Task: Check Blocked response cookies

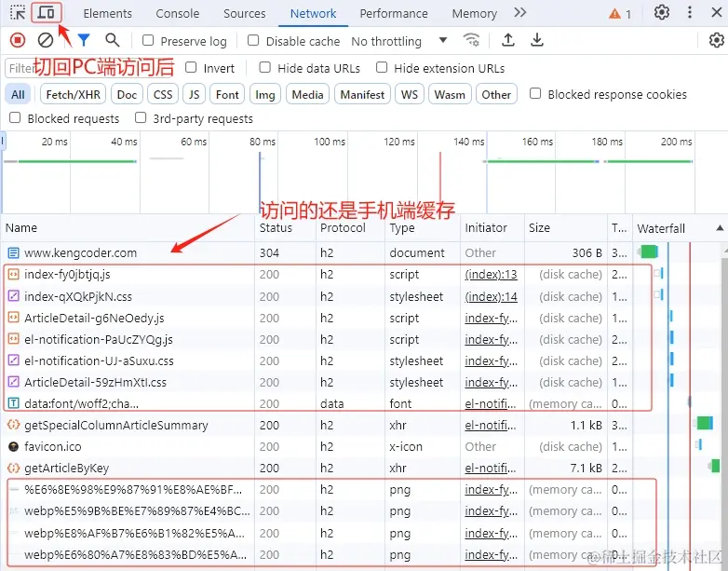Action: [x=535, y=93]
